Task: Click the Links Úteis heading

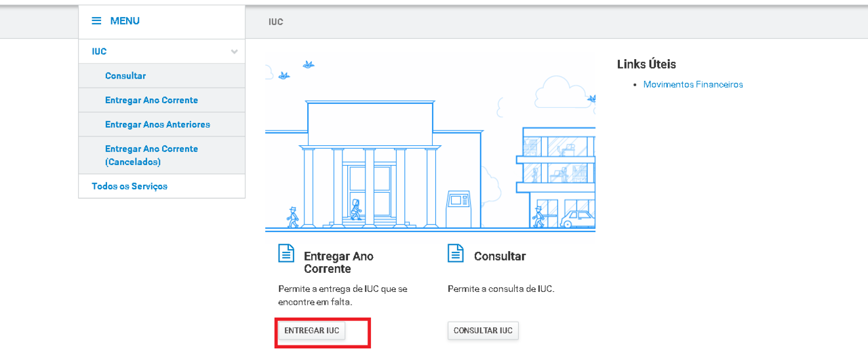Action: [646, 64]
